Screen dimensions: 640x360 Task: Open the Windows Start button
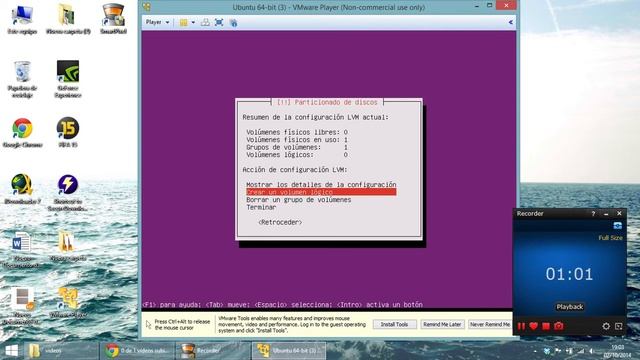(x=11, y=351)
